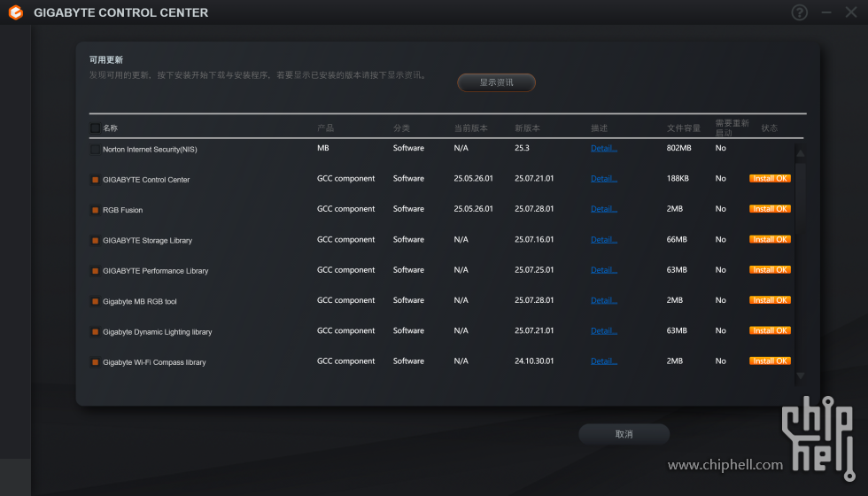Open Detail link for GIGABYTE Control Center

coord(603,179)
